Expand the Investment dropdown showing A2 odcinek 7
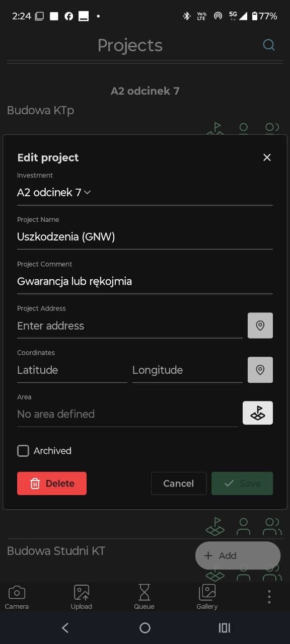290x644 pixels. [87, 192]
